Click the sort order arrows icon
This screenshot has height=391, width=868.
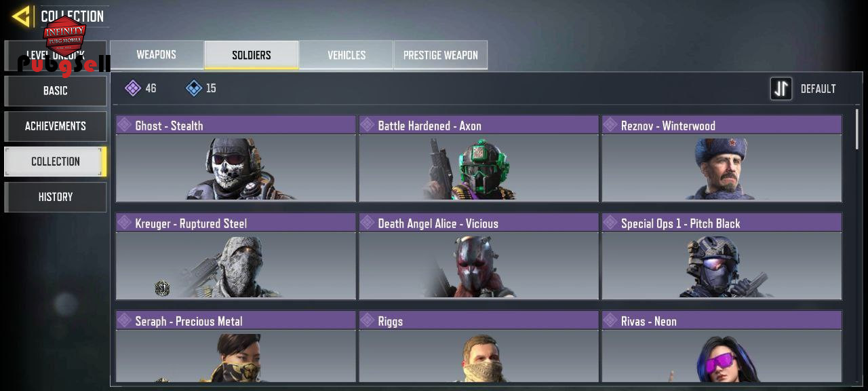(x=781, y=88)
